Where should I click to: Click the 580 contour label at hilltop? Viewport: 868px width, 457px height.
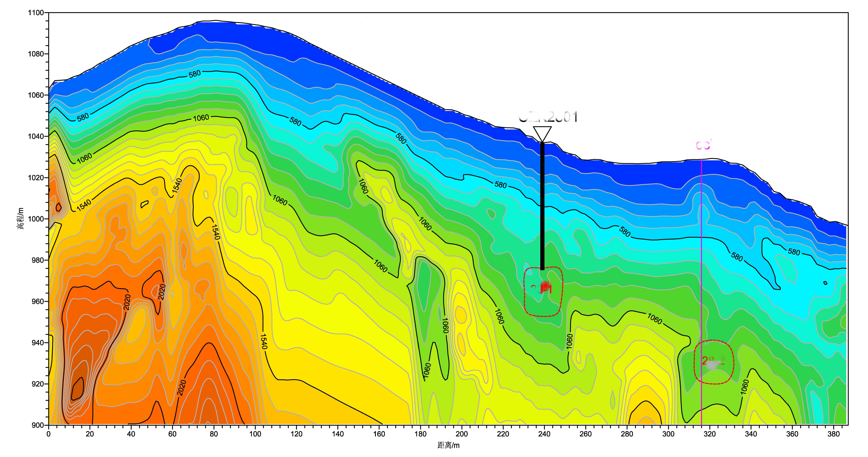click(x=195, y=74)
